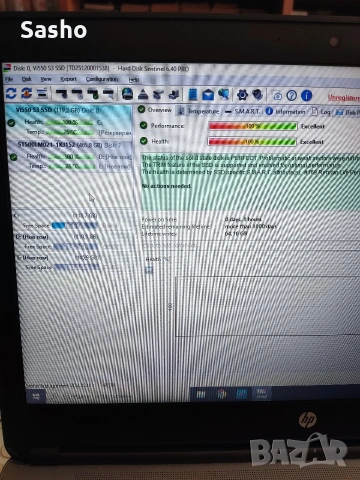The image size is (360, 480).
Task: Click the 'No actions needed' status text
Action: 166,186
